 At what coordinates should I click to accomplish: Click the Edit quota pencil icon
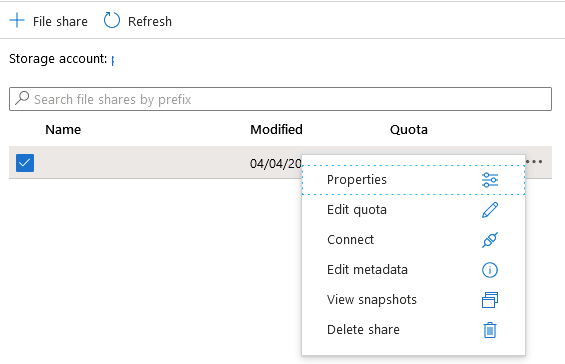pyautogui.click(x=490, y=210)
